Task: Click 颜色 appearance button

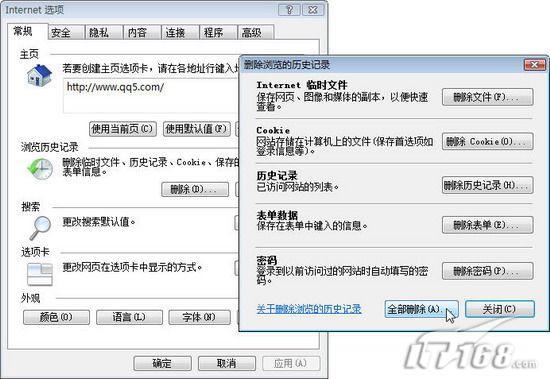Action: tap(56, 317)
